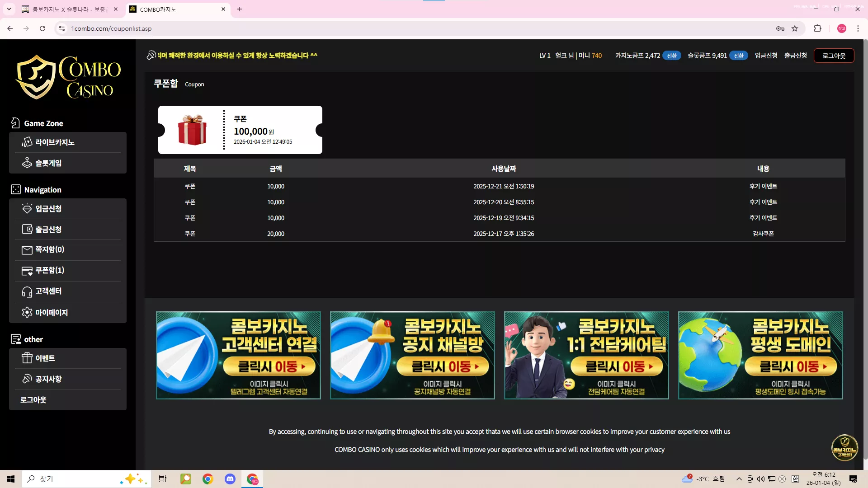Click the 슬롯게임 joystick icon
The width and height of the screenshot is (868, 488).
click(27, 163)
